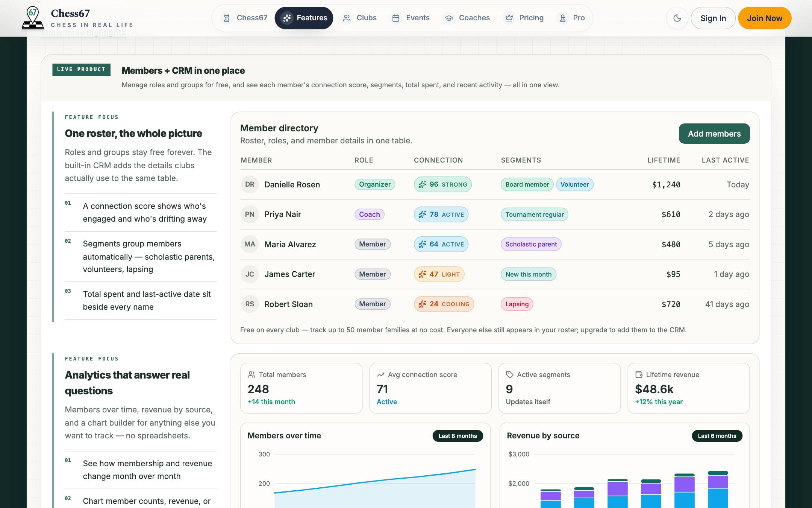Click the 41 days ago last active cell
The image size is (812, 508).
point(727,304)
